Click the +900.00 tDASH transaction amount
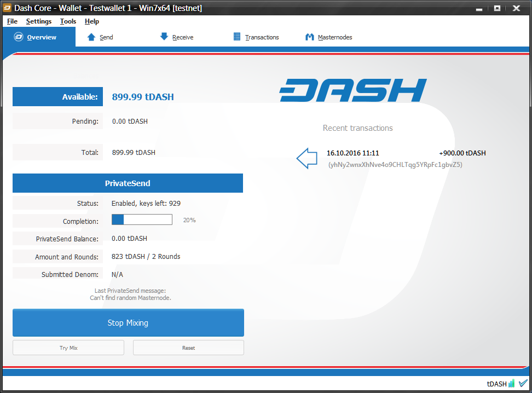 tap(462, 153)
